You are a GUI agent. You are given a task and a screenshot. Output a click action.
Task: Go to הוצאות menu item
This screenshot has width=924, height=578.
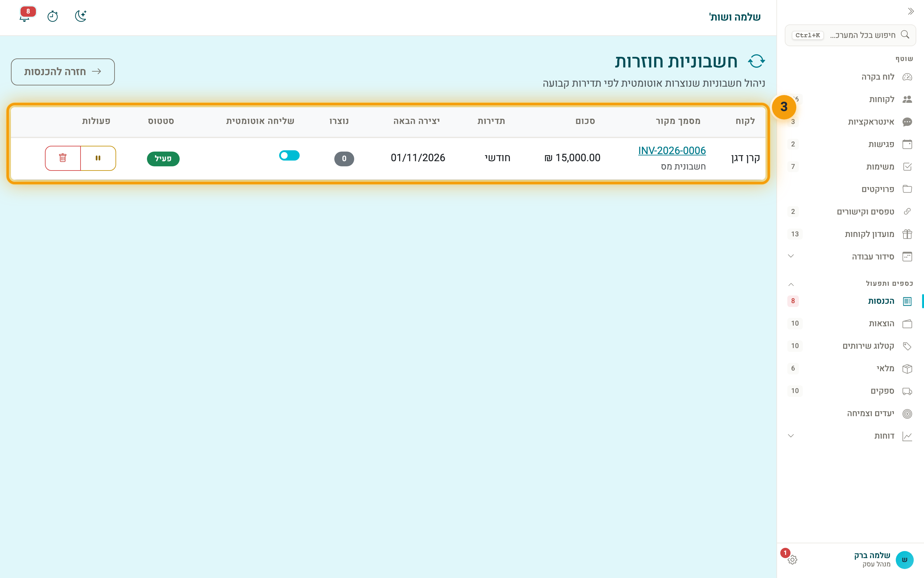point(850,324)
